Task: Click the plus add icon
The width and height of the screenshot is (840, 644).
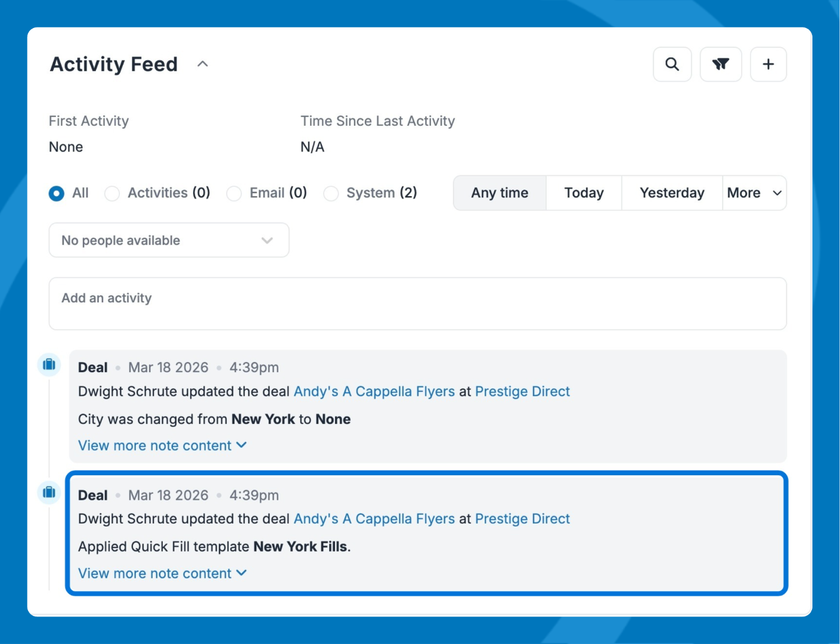Action: coord(768,64)
